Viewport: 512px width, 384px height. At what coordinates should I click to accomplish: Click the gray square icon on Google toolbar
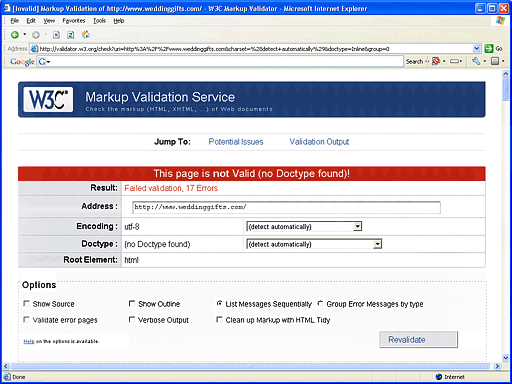(x=495, y=61)
